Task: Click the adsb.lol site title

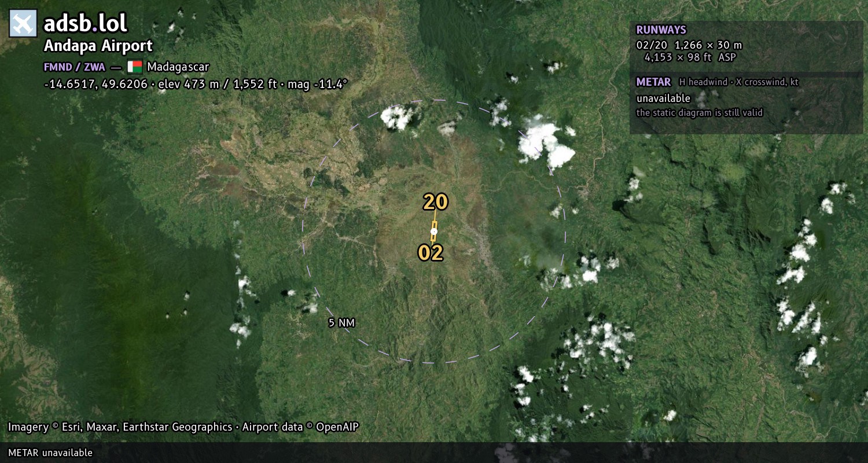Action: pyautogui.click(x=86, y=24)
